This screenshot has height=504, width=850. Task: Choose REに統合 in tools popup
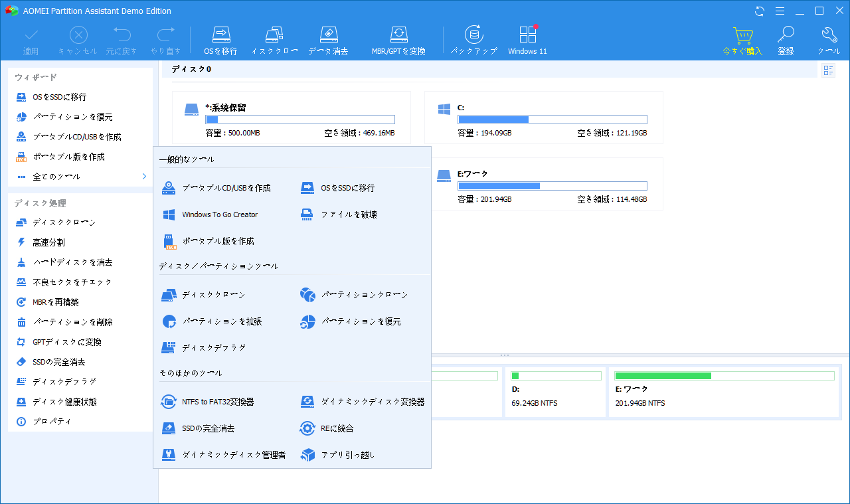click(327, 428)
